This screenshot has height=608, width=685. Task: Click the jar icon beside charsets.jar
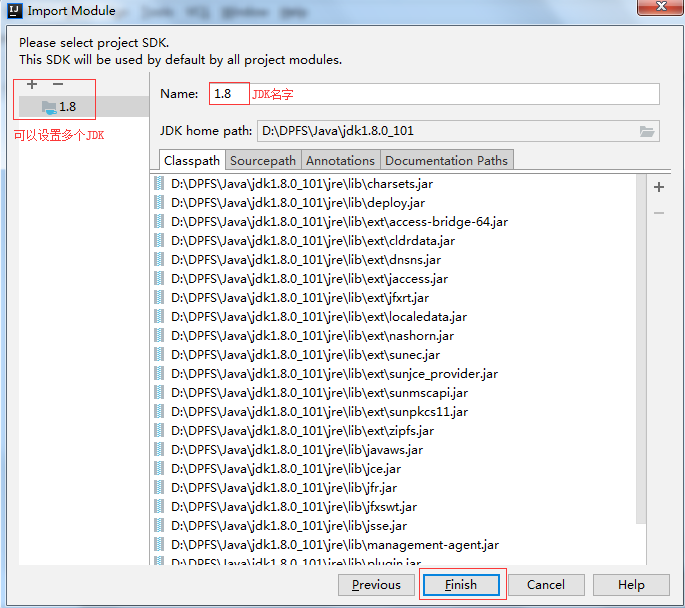click(159, 183)
